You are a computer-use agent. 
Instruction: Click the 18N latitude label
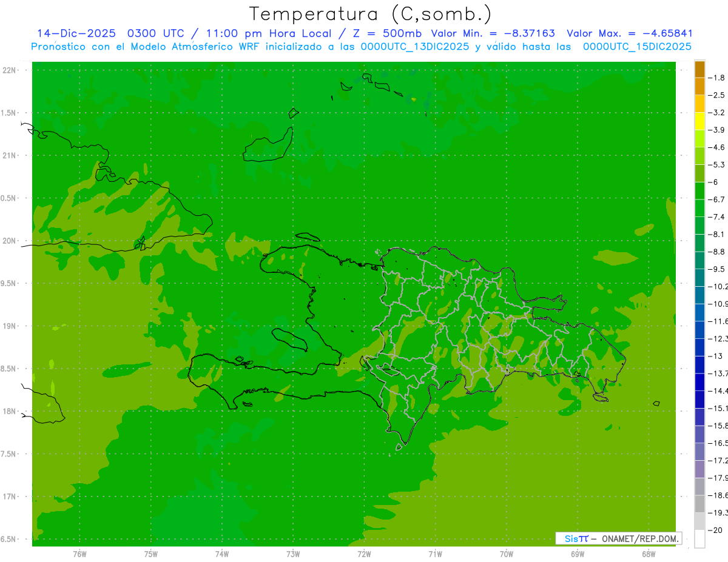(10, 411)
